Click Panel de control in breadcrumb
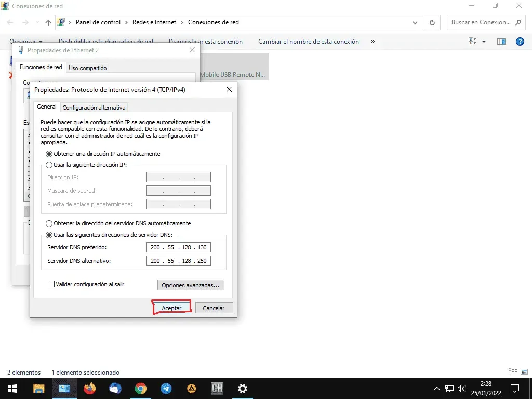This screenshot has width=532, height=399. [x=98, y=22]
